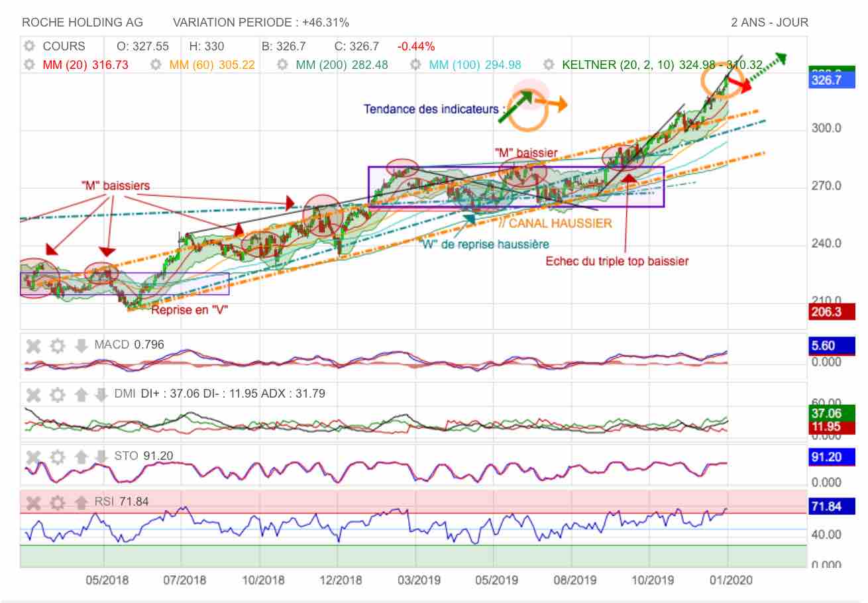Open RSI indicator settings gear
Viewport: 868px width, 603px height.
point(58,503)
